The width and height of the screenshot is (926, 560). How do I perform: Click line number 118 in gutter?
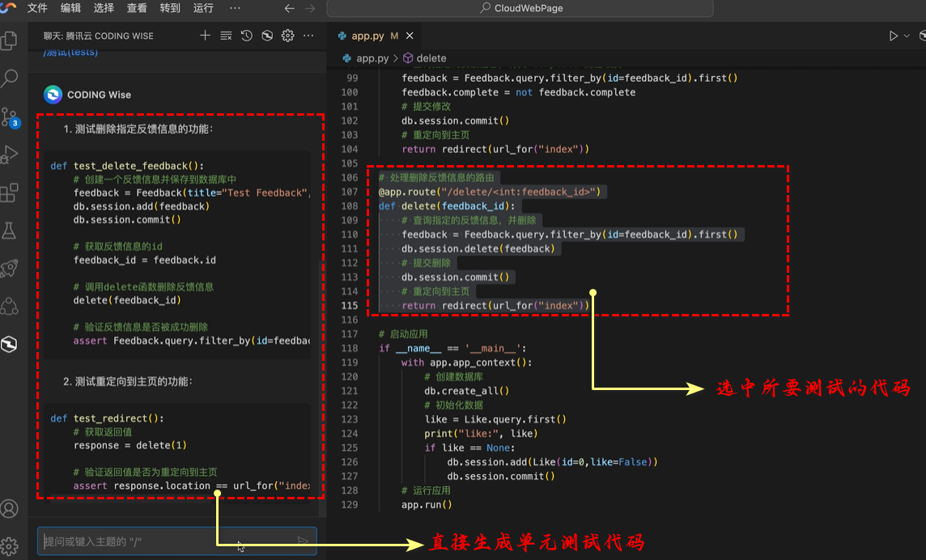click(x=350, y=348)
